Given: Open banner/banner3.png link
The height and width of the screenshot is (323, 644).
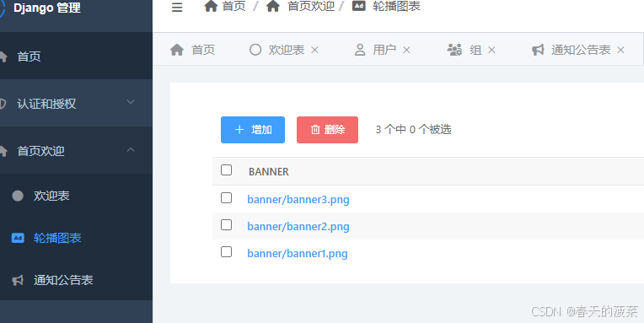Looking at the screenshot, I should click(x=298, y=200).
